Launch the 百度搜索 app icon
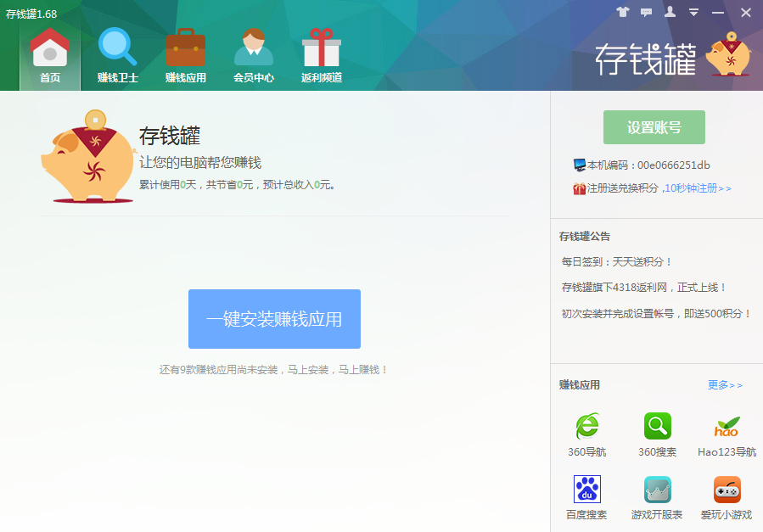 coord(586,490)
